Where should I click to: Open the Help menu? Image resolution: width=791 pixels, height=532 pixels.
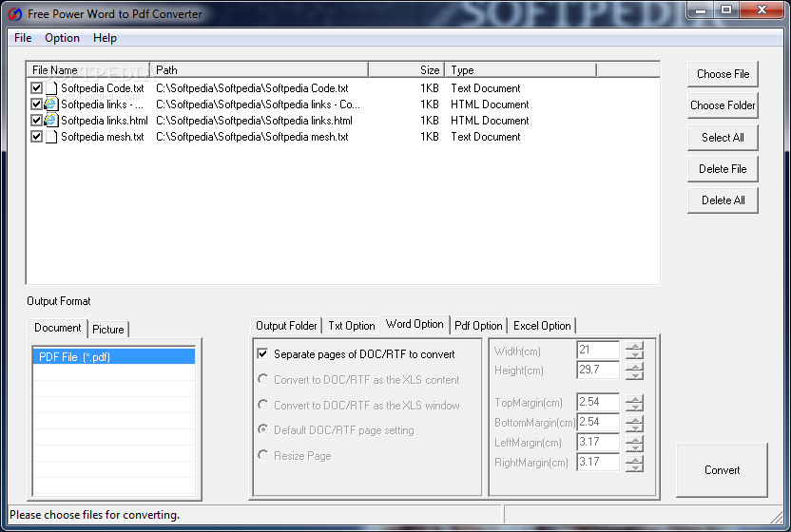(x=105, y=38)
